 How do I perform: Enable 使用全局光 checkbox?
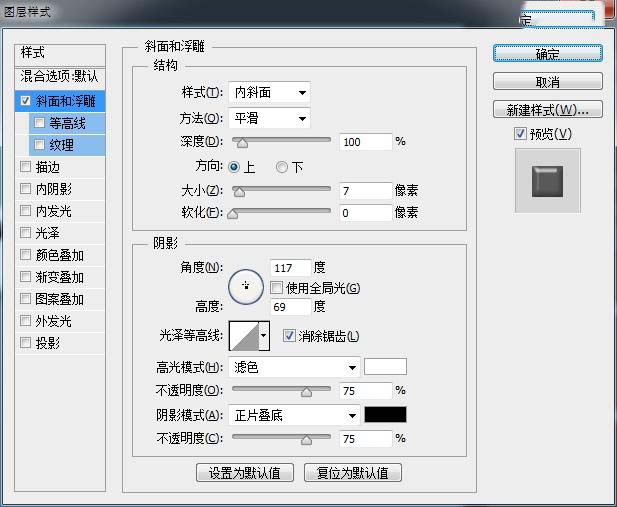276,288
